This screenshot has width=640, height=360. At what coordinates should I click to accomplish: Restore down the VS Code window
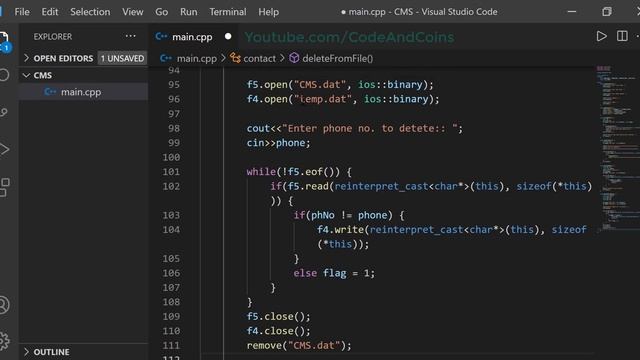(x=607, y=12)
